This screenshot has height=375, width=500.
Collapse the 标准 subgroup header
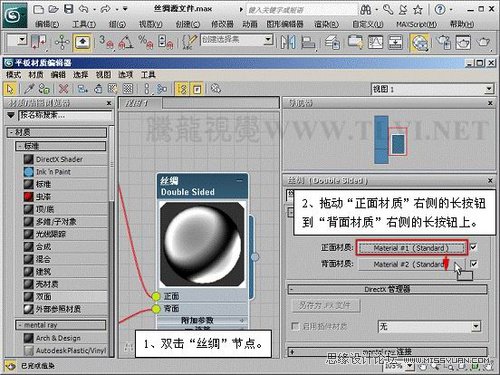click(x=61, y=146)
